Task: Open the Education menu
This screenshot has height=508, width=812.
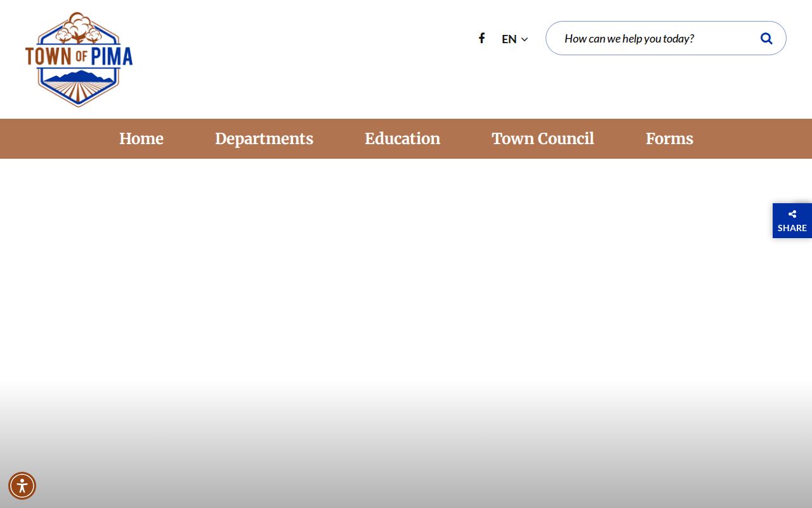Action: click(x=402, y=138)
